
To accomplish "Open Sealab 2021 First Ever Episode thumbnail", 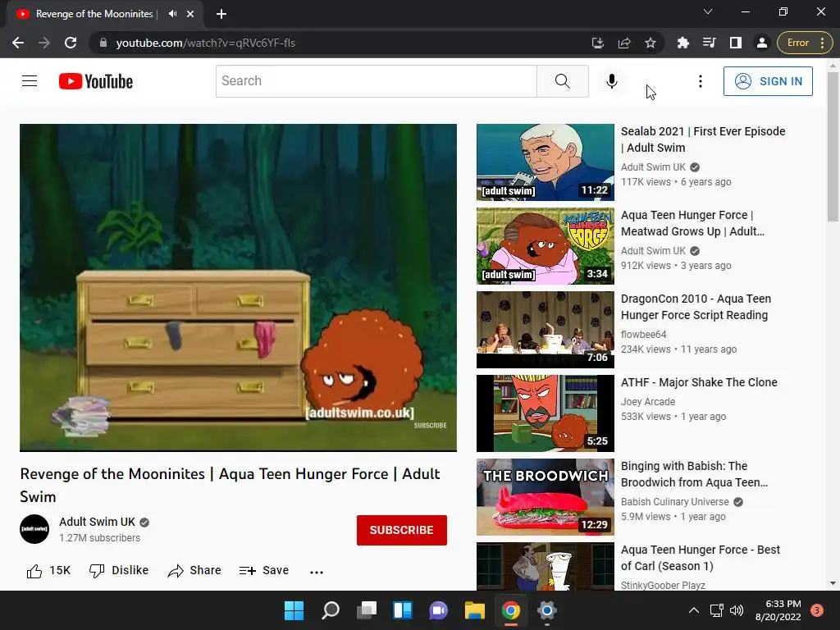I will pyautogui.click(x=546, y=162).
